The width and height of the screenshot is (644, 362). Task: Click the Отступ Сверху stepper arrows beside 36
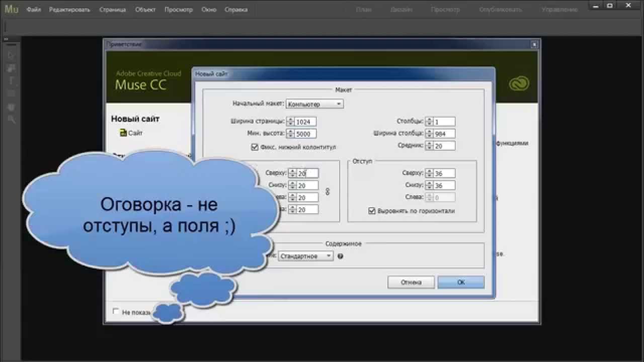coord(429,173)
